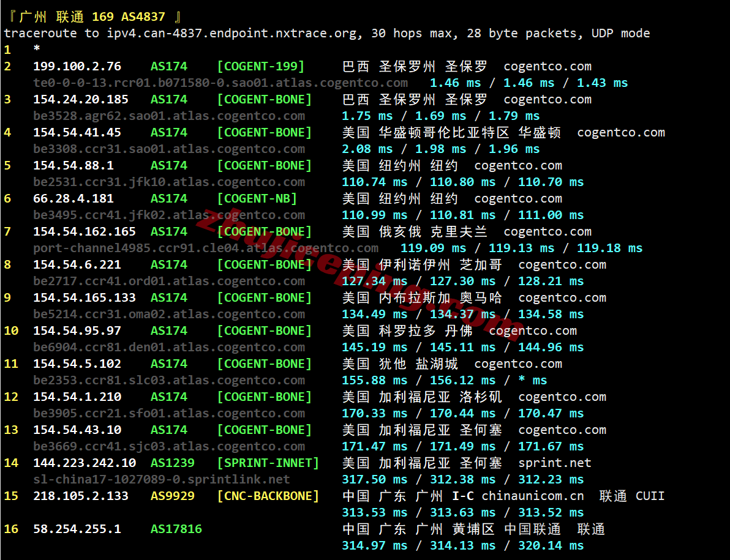Click the [CNC-BACKBONE] network tag

point(268,496)
